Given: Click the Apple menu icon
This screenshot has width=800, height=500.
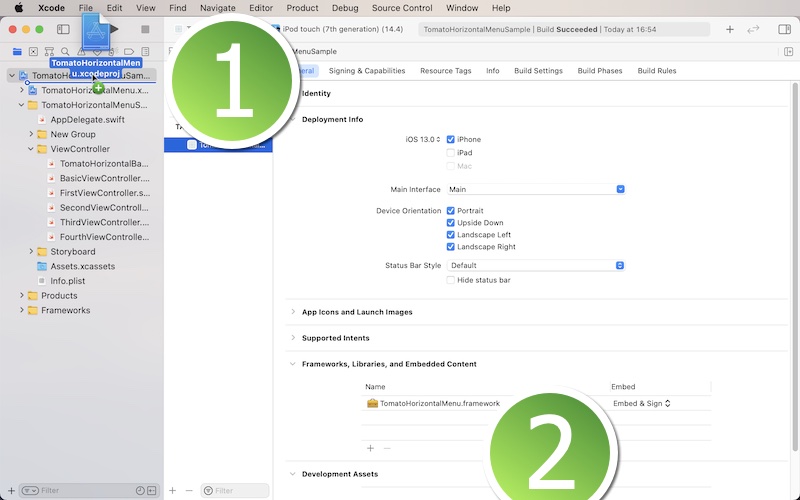Looking at the screenshot, I should (x=19, y=8).
